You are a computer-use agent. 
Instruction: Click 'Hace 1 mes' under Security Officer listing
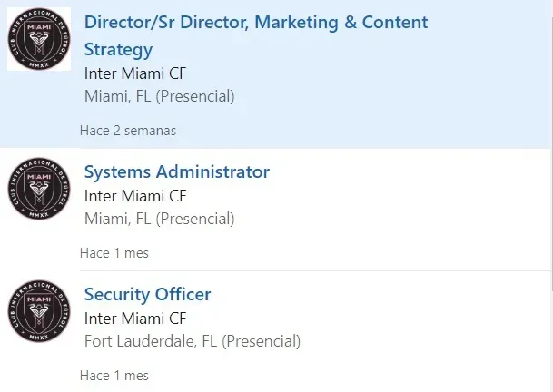(x=114, y=376)
